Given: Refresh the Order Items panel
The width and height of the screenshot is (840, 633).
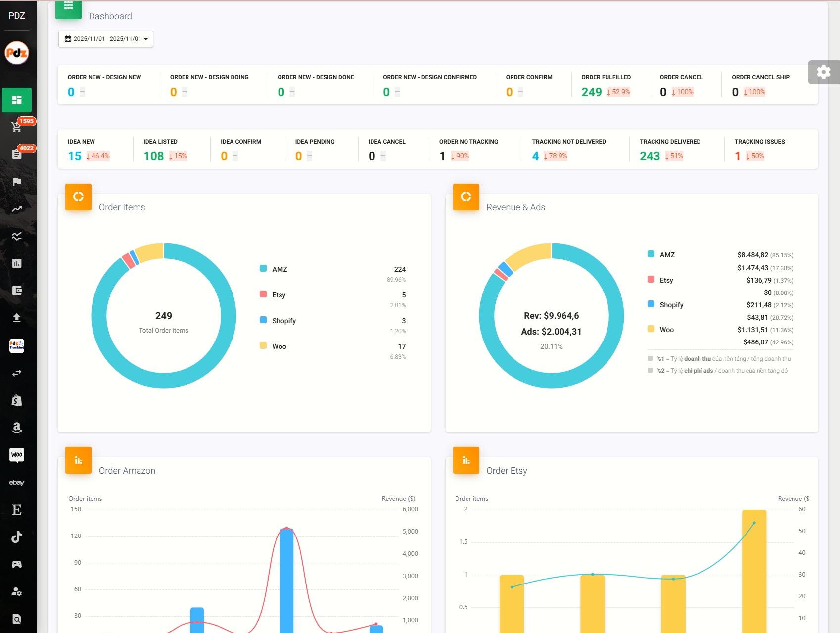Looking at the screenshot, I should pyautogui.click(x=78, y=196).
